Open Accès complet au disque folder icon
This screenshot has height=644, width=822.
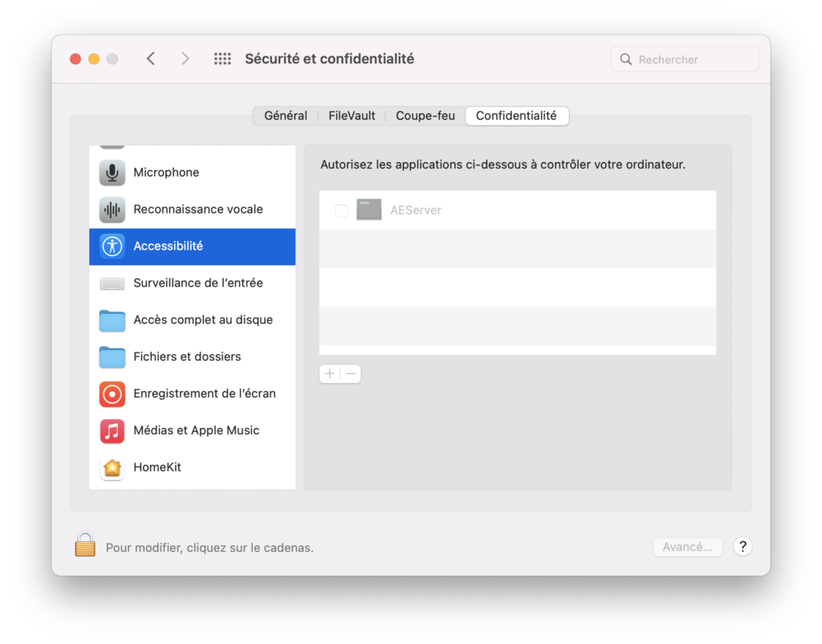112,320
